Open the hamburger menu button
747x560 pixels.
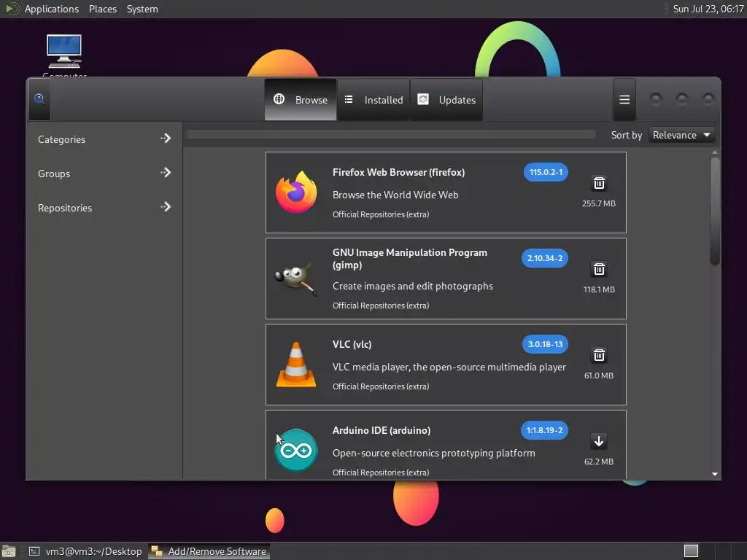pos(624,99)
